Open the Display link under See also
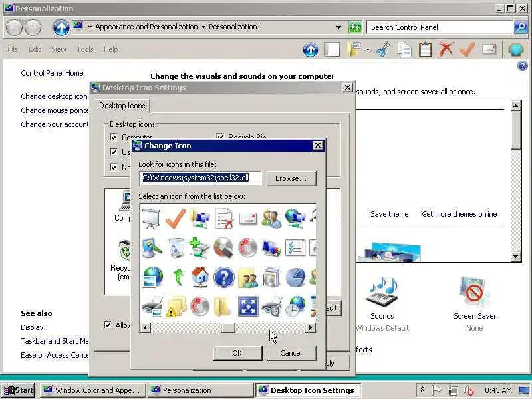 click(32, 327)
